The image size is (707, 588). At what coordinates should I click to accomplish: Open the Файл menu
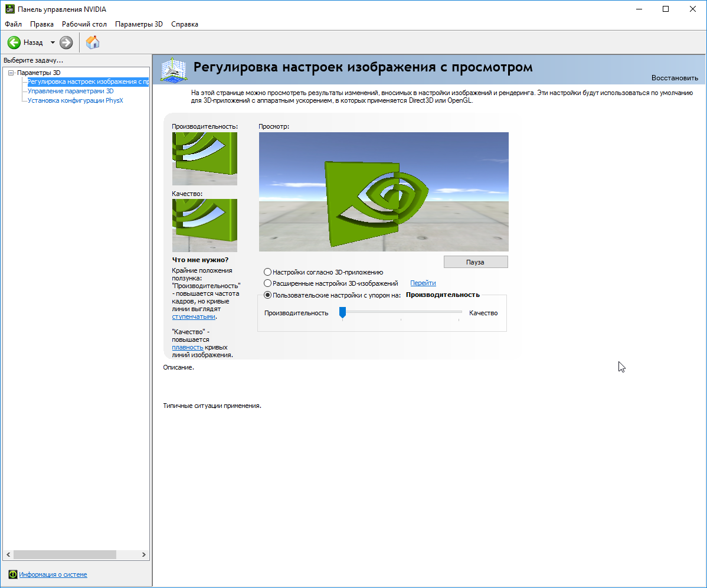tap(13, 24)
